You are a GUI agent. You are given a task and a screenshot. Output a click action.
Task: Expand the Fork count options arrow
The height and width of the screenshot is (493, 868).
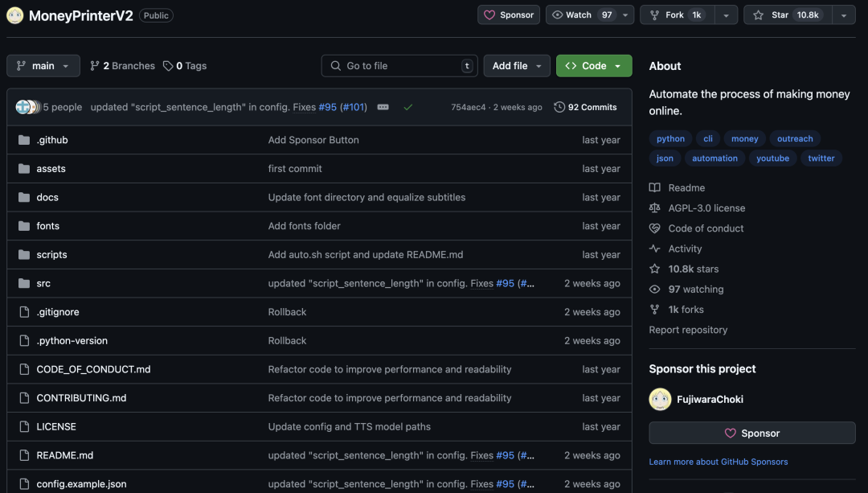click(x=726, y=14)
